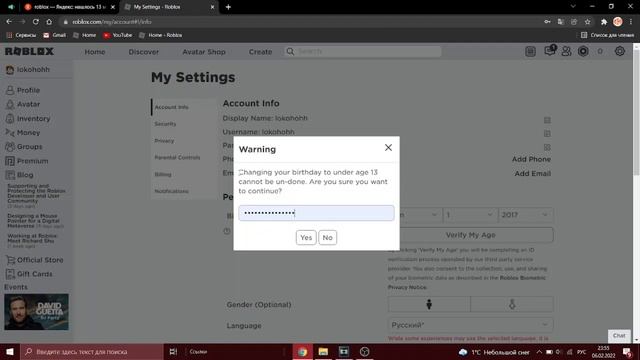Open the friends icon in top bar

pos(566,51)
